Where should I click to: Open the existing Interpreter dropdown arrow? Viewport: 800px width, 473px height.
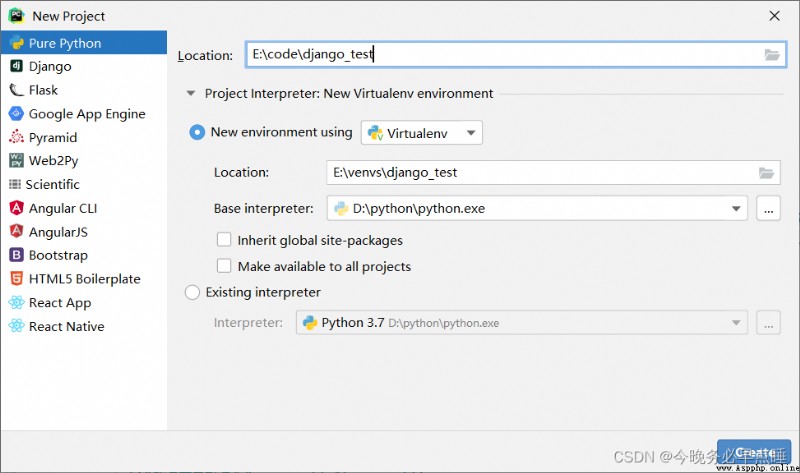pos(736,322)
